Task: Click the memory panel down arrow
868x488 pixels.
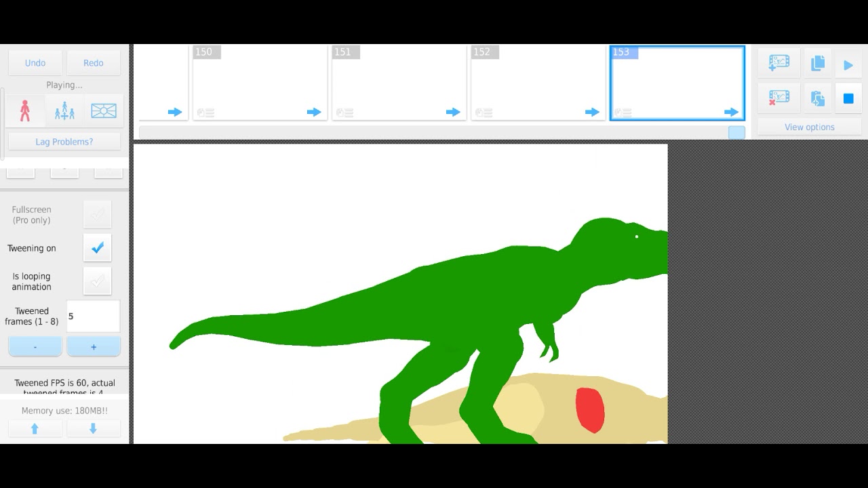Action: (94, 428)
